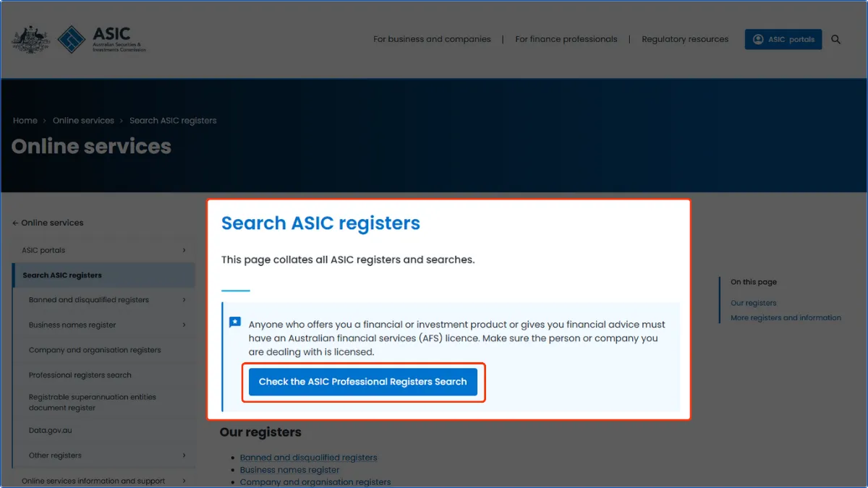Expand Online services information and support chevron

(184, 481)
